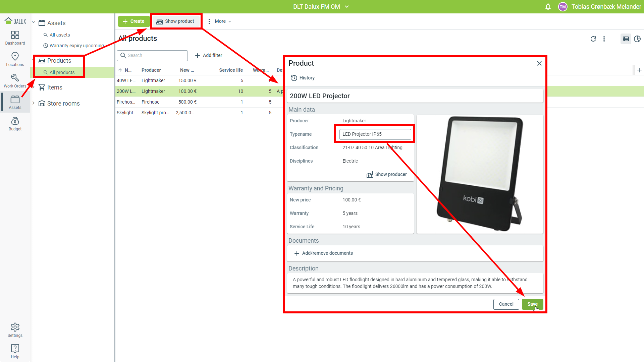
Task: Click the notifications bell icon
Action: click(548, 7)
